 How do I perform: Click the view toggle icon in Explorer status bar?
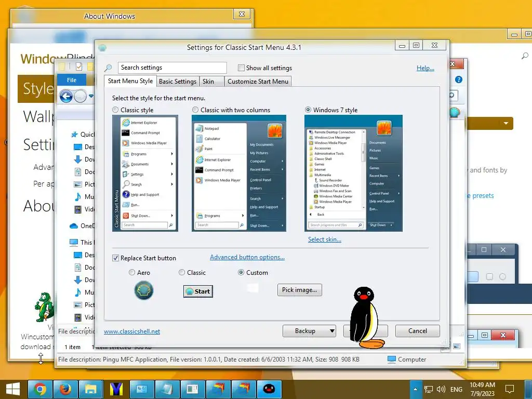click(x=457, y=347)
